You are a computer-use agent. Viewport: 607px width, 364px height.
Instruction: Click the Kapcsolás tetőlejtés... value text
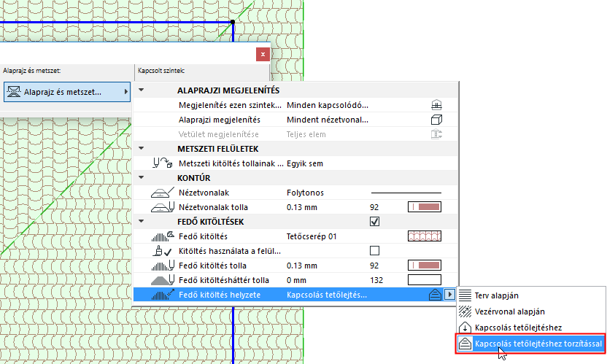click(326, 295)
